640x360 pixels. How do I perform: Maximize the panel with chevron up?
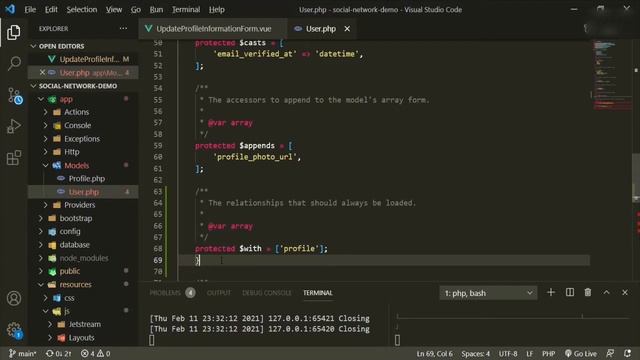[x=607, y=292]
